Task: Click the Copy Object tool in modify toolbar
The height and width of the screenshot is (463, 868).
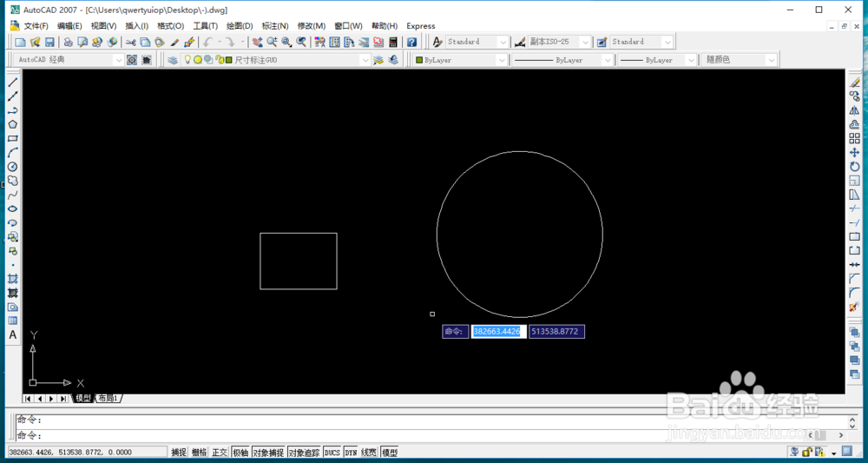Action: point(855,96)
